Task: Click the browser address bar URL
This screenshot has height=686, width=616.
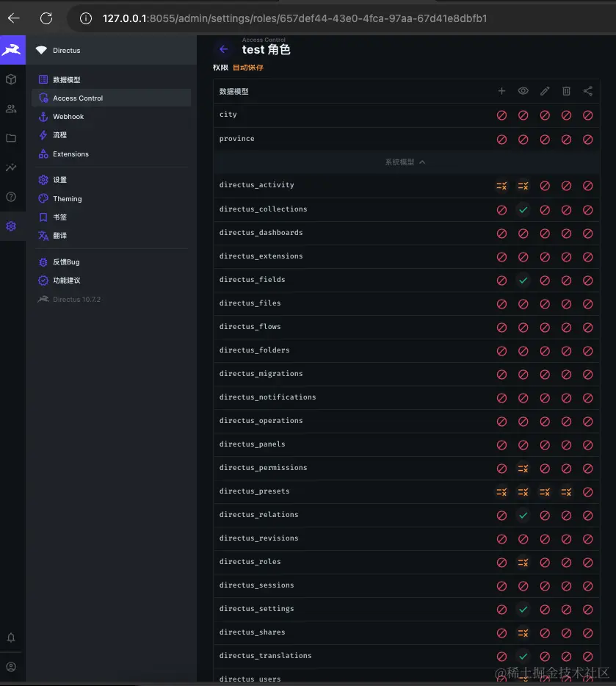Action: click(294, 18)
